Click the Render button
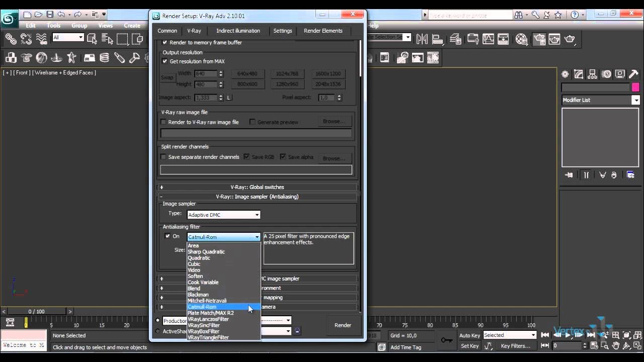Screen dimensions: 644x362 [x=343, y=325]
